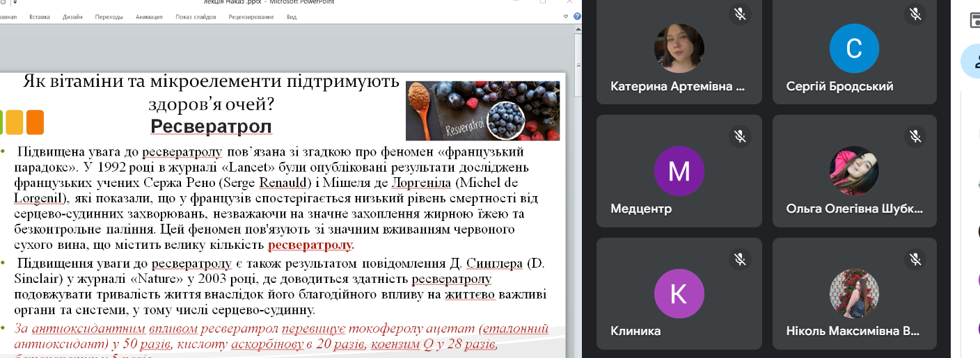Switch to the Анимация tab
The width and height of the screenshot is (980, 358).
pyautogui.click(x=149, y=17)
